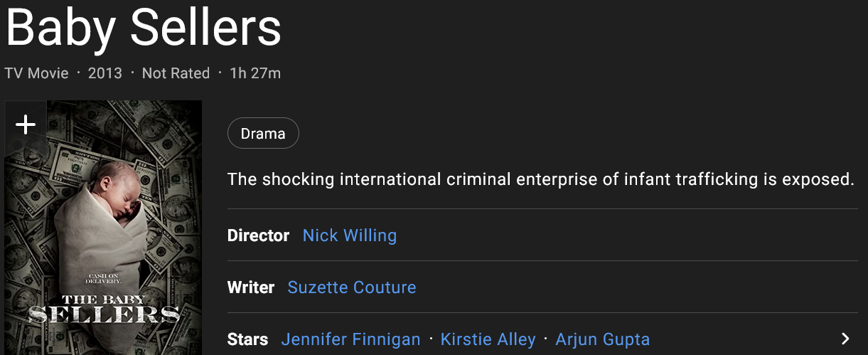Open writer Suzette Couture's page
This screenshot has height=355, width=868.
[352, 287]
